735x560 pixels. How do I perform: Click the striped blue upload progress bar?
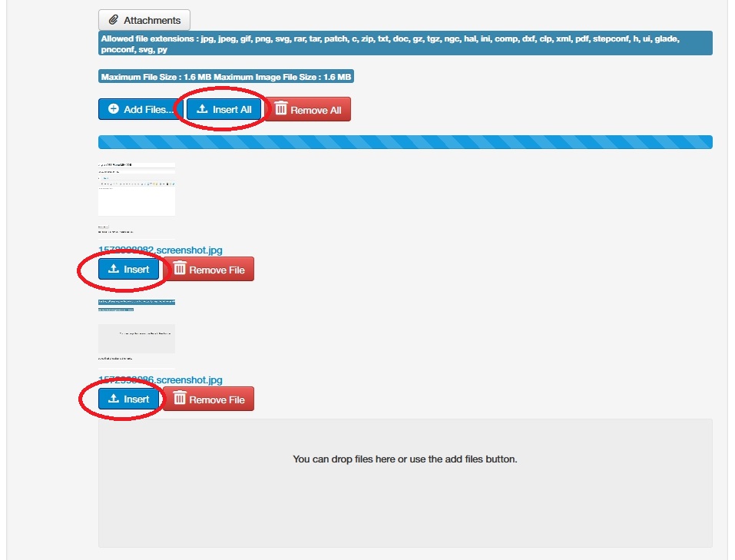pos(405,142)
